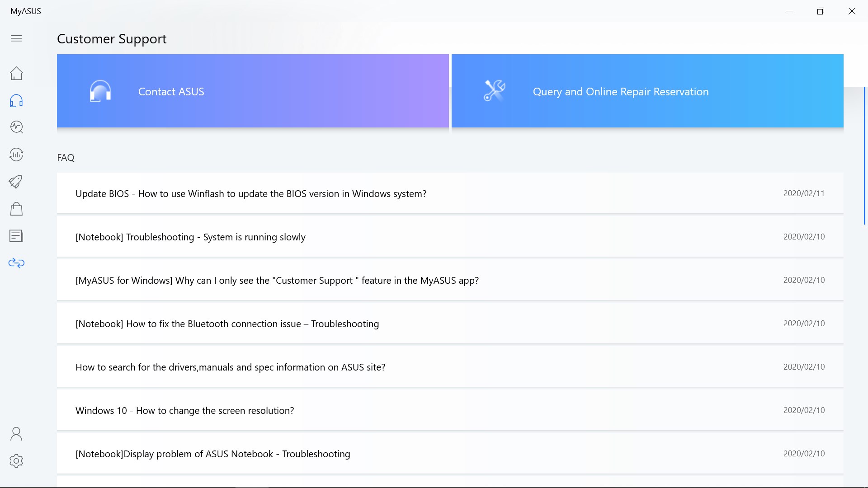Viewport: 868px width, 488px height.
Task: Open the settings gear icon
Action: (16, 461)
